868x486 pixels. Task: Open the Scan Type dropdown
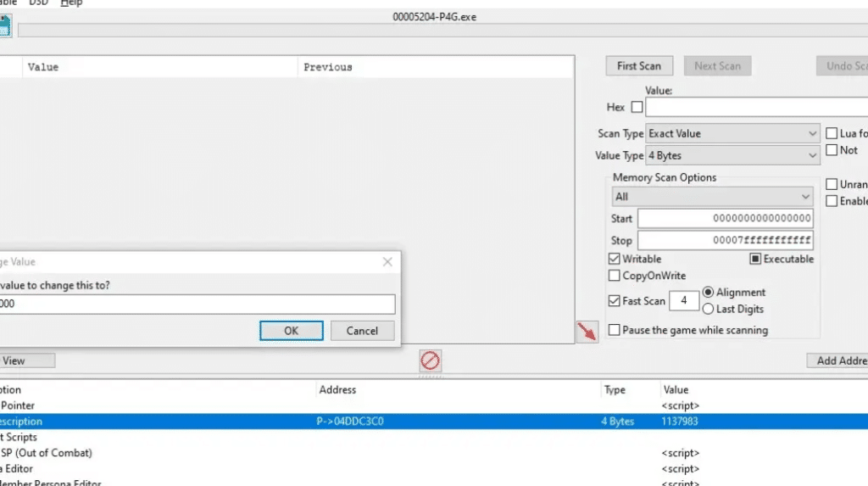pos(732,134)
